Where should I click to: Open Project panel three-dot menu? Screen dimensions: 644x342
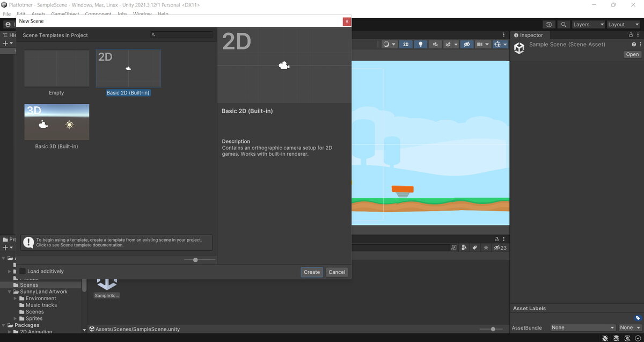click(504, 239)
